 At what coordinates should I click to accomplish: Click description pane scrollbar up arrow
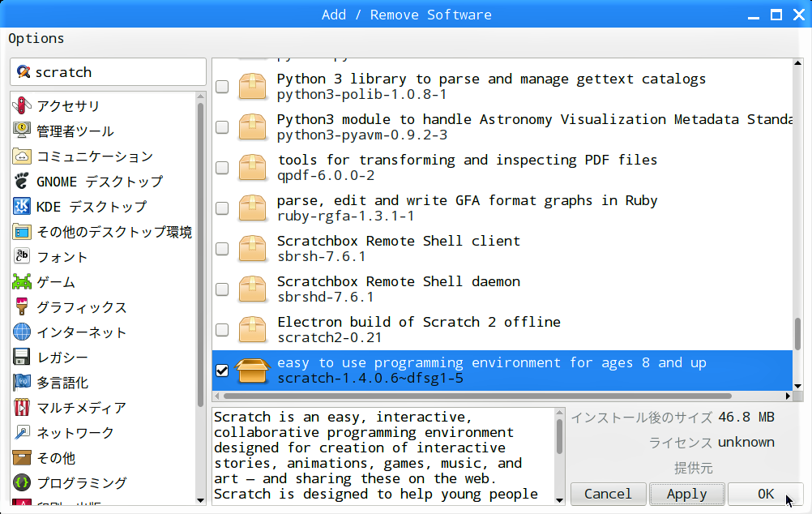(559, 413)
